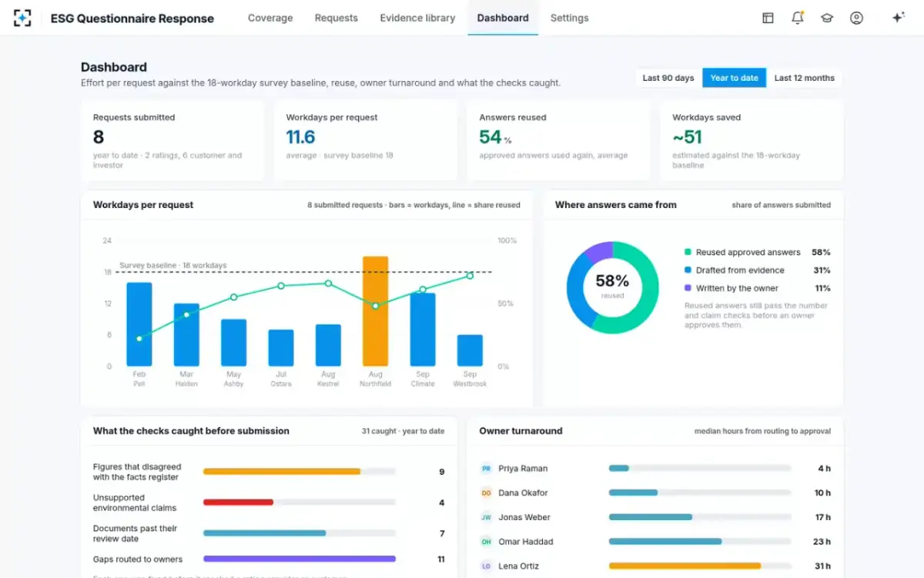Screen dimensions: 924x578
Task: Click Dana Okafor's DO avatar
Action: [x=486, y=493]
